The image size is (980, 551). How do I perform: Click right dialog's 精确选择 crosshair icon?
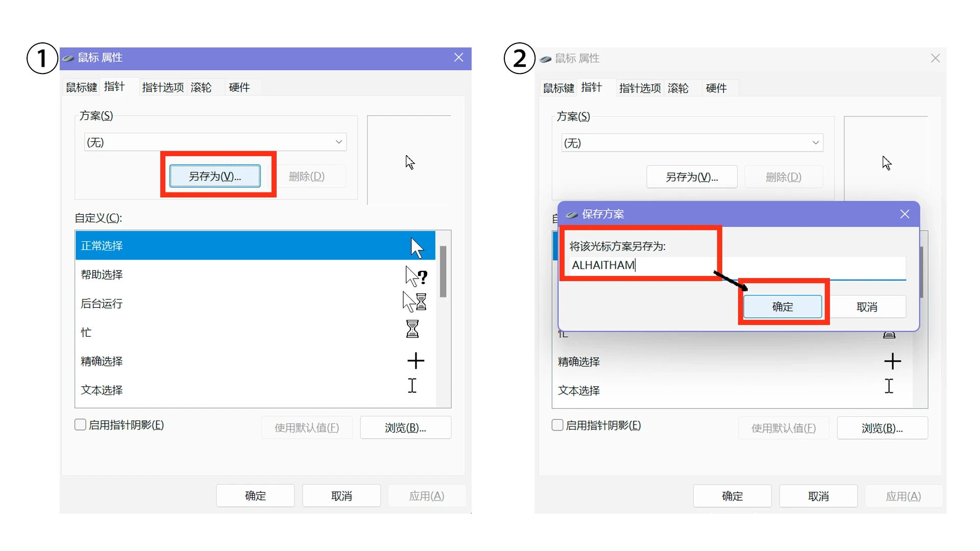click(892, 361)
